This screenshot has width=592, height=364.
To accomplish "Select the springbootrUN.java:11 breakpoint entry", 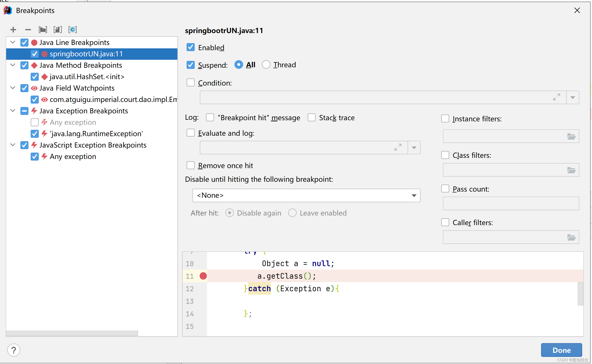I will (x=87, y=54).
